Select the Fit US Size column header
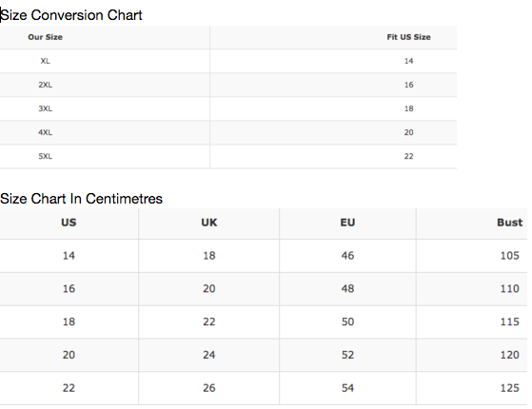This screenshot has height=409, width=532. tap(408, 37)
